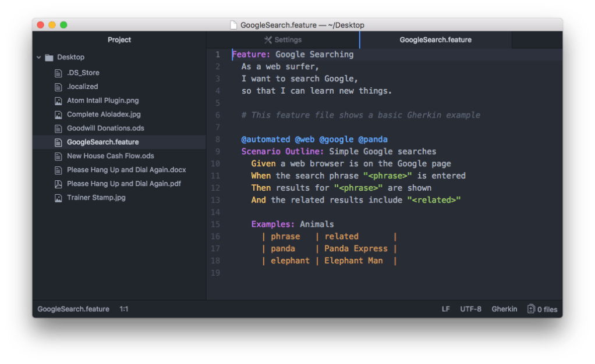Click the gear icon on the Settings tab
Image resolution: width=595 pixels, height=364 pixels.
click(x=267, y=40)
